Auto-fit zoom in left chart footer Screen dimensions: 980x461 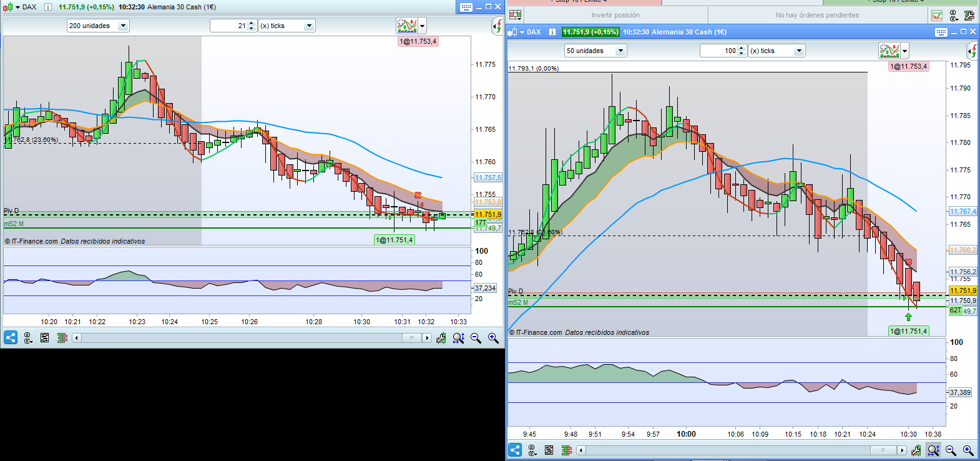[459, 338]
